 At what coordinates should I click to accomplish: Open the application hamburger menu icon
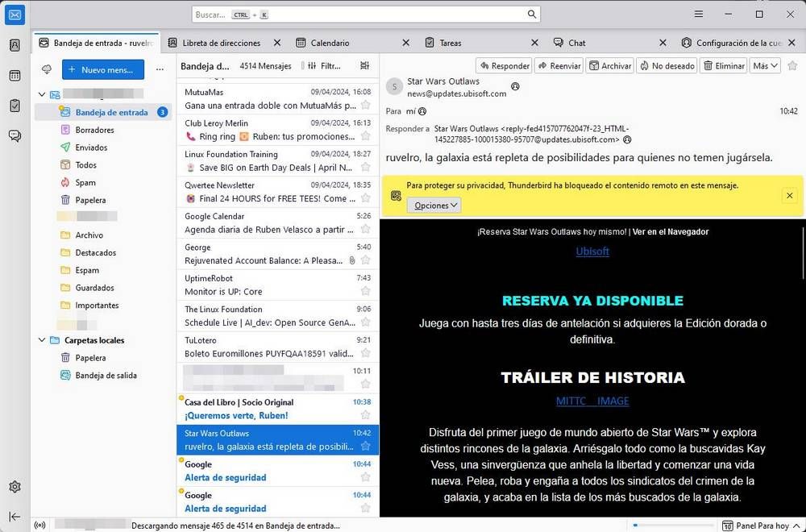pyautogui.click(x=698, y=14)
